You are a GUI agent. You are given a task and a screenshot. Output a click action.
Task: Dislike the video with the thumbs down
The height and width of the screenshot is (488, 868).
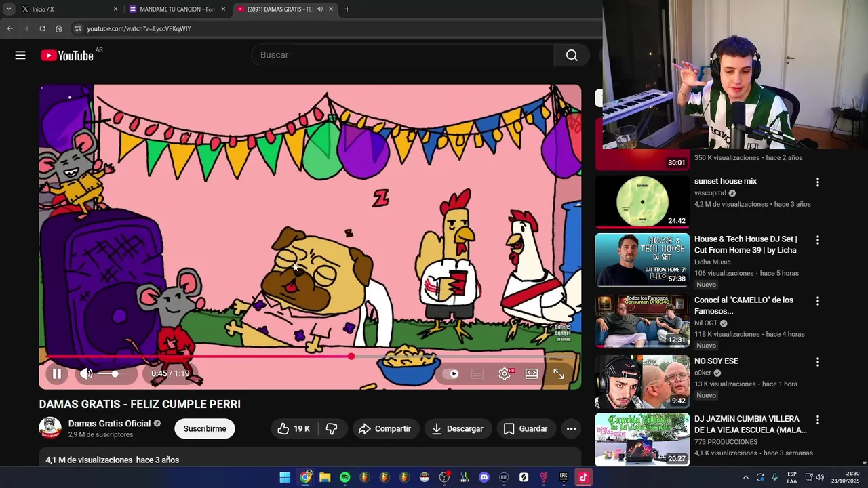pos(332,428)
